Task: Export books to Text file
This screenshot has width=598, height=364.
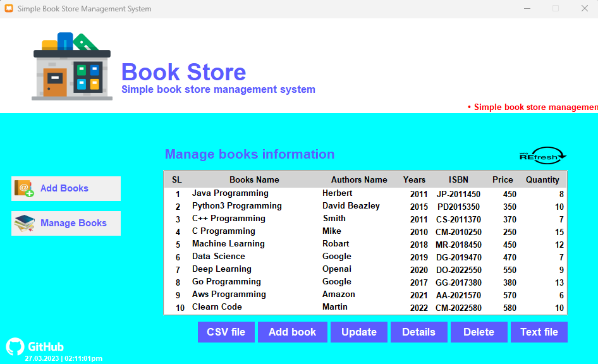Action: click(x=539, y=332)
